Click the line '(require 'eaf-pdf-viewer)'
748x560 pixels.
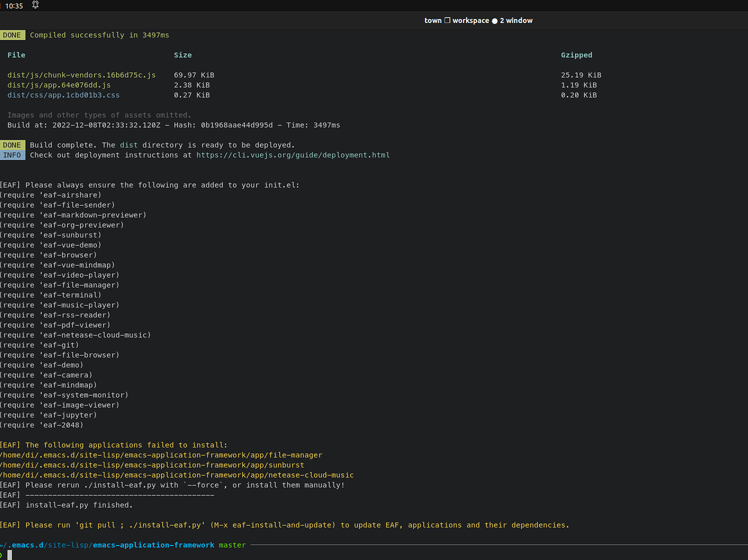click(56, 325)
